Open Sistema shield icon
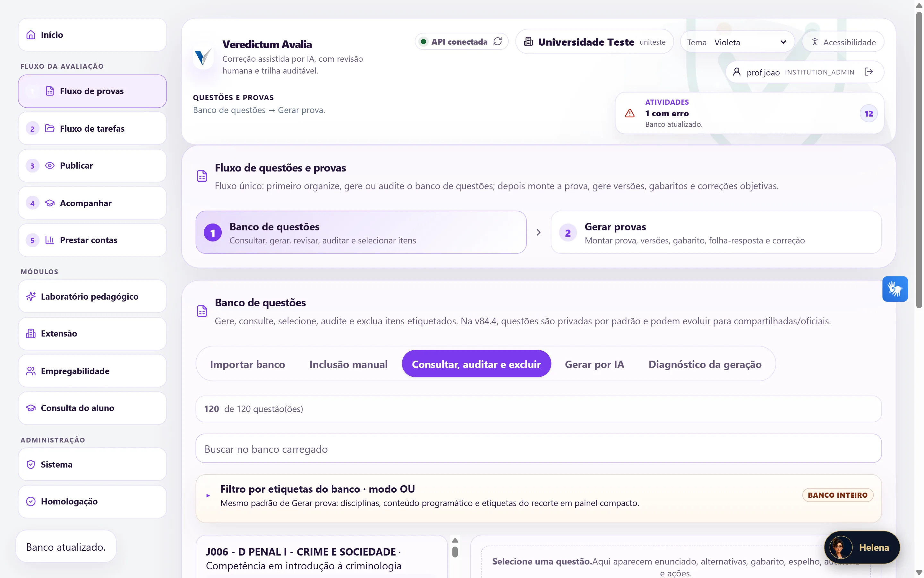This screenshot has width=924, height=578. (31, 464)
